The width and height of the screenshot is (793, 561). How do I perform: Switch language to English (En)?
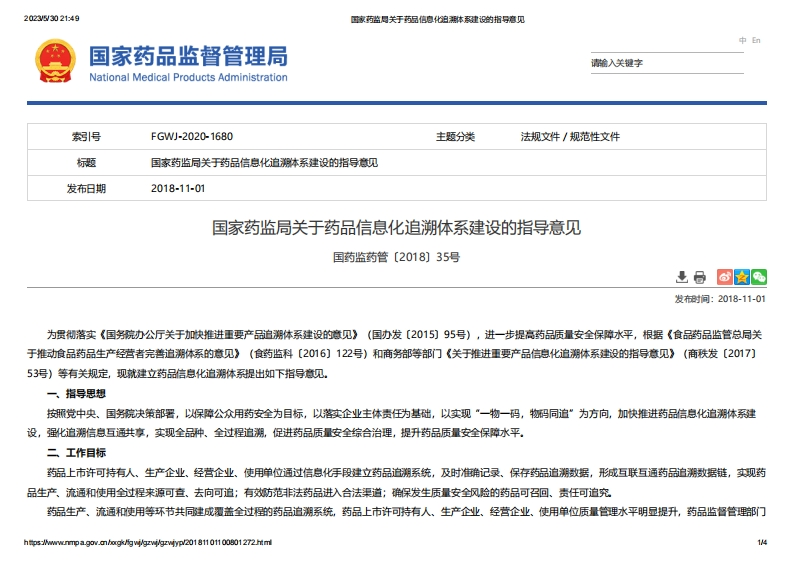coord(757,41)
